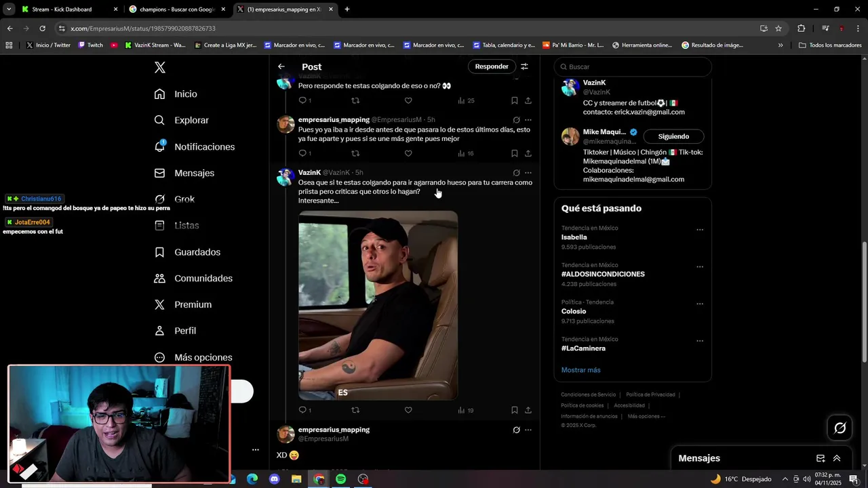868x488 pixels.
Task: Click the X logo in sidebar
Action: click(160, 67)
